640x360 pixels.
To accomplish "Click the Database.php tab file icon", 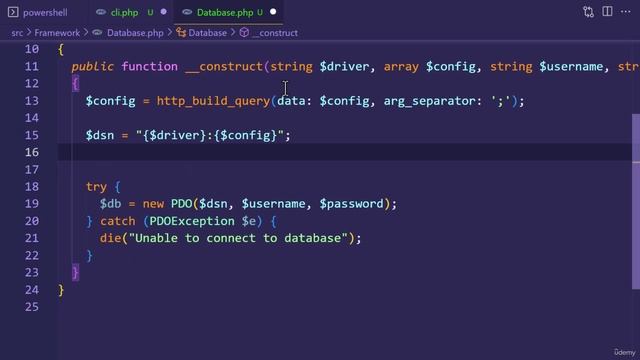I will click(187, 12).
